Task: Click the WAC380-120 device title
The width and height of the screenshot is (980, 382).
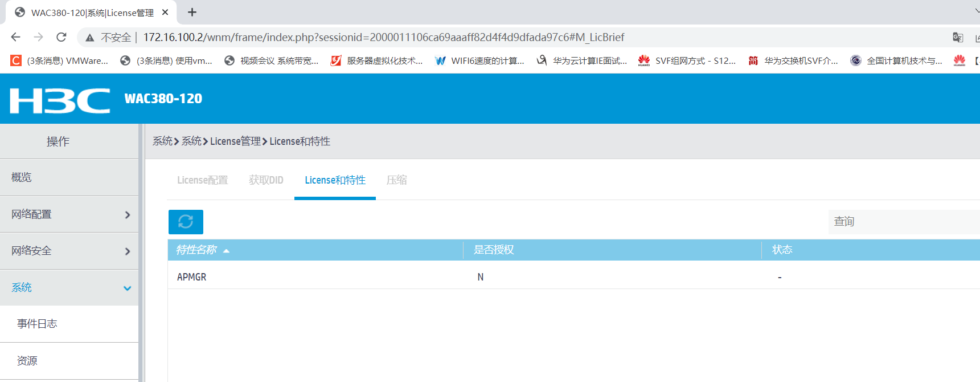Action: [x=163, y=99]
